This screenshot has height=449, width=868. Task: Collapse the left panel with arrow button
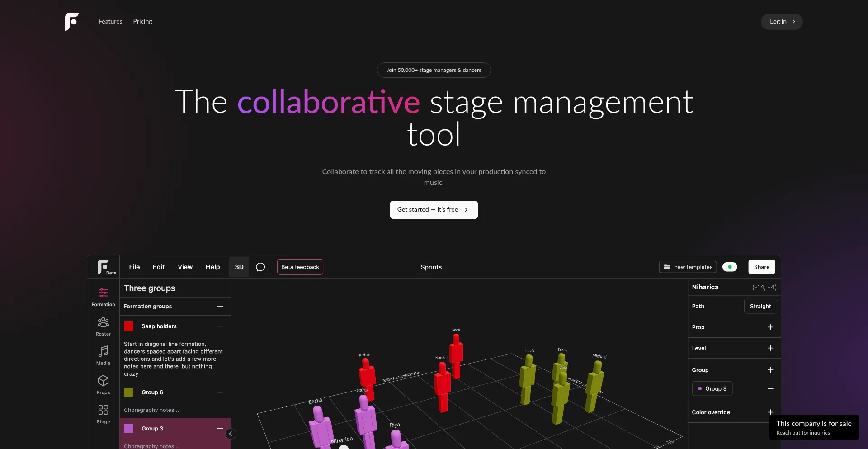231,434
